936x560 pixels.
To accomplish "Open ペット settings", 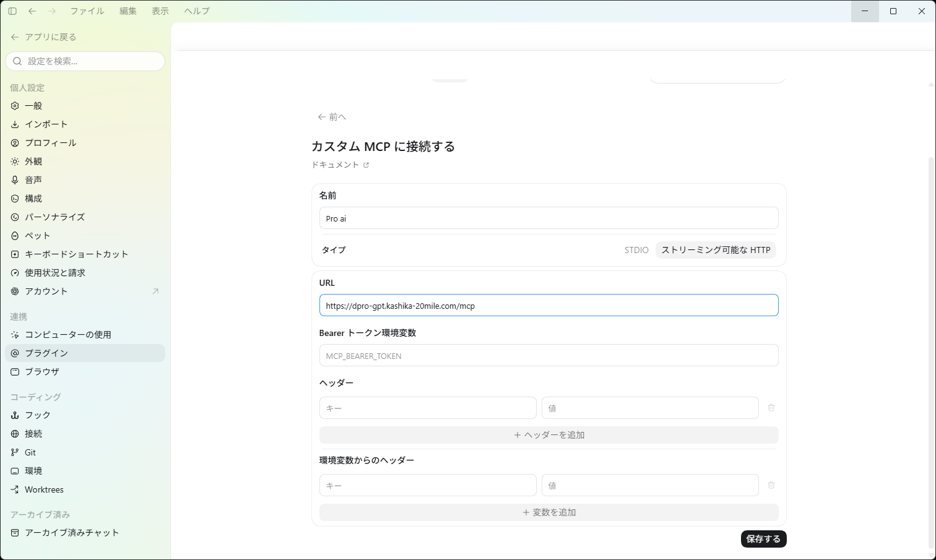I will point(85,236).
